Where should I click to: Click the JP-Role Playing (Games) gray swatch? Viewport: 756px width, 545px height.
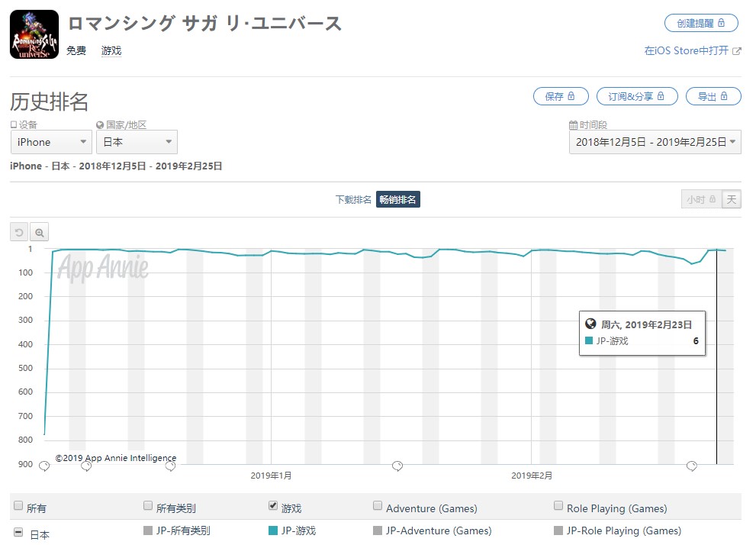click(558, 530)
